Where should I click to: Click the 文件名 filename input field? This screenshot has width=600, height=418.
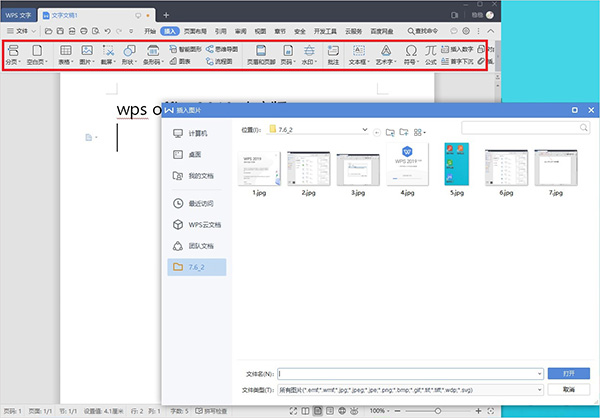click(x=410, y=374)
